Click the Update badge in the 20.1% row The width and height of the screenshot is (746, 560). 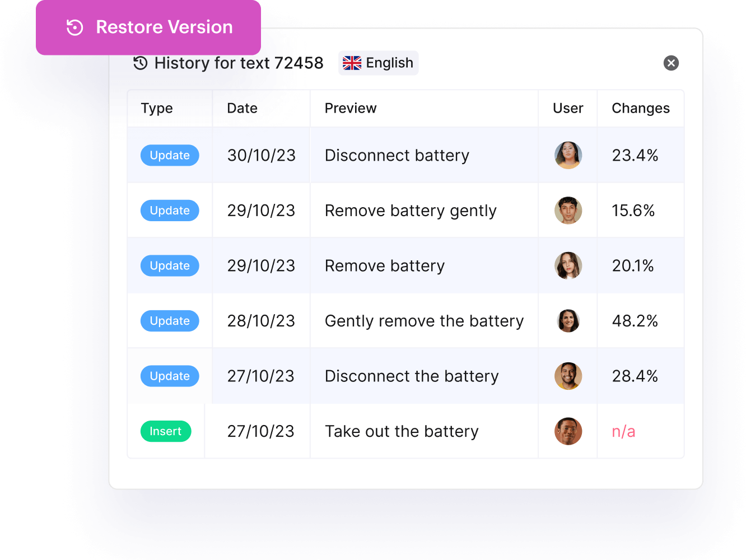coord(170,265)
